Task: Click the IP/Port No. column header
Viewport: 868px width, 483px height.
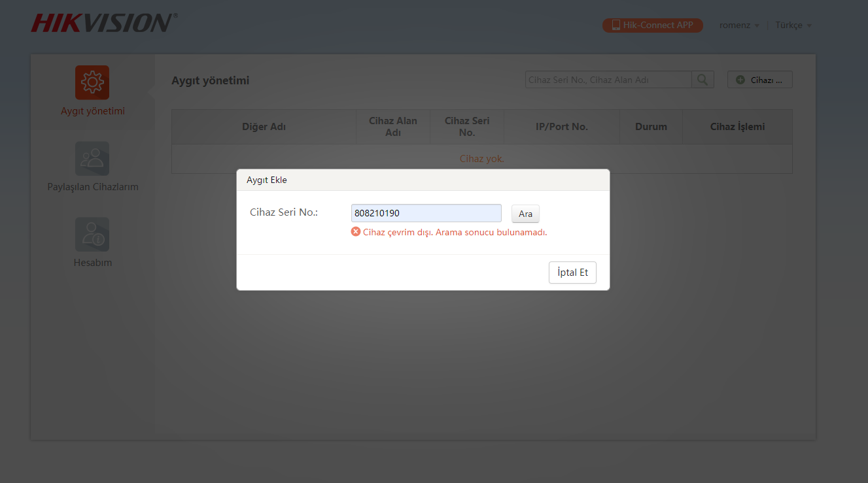Action: coord(561,127)
